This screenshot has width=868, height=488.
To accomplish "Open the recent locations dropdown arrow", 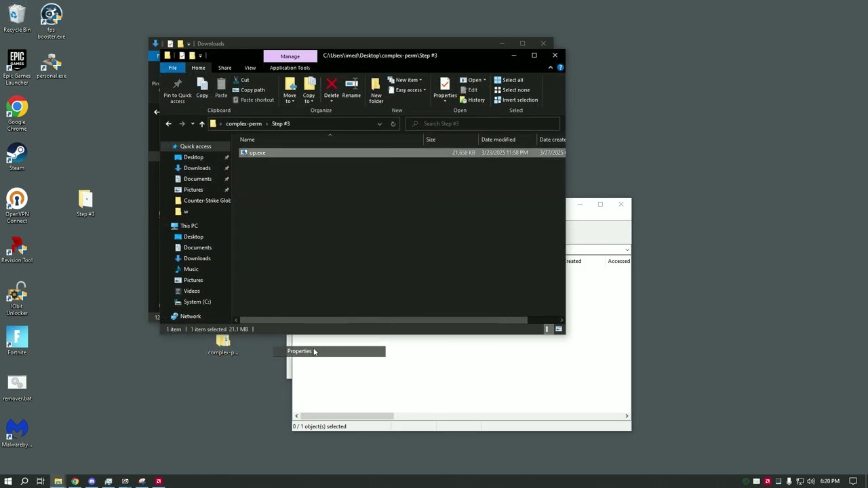I will 192,123.
